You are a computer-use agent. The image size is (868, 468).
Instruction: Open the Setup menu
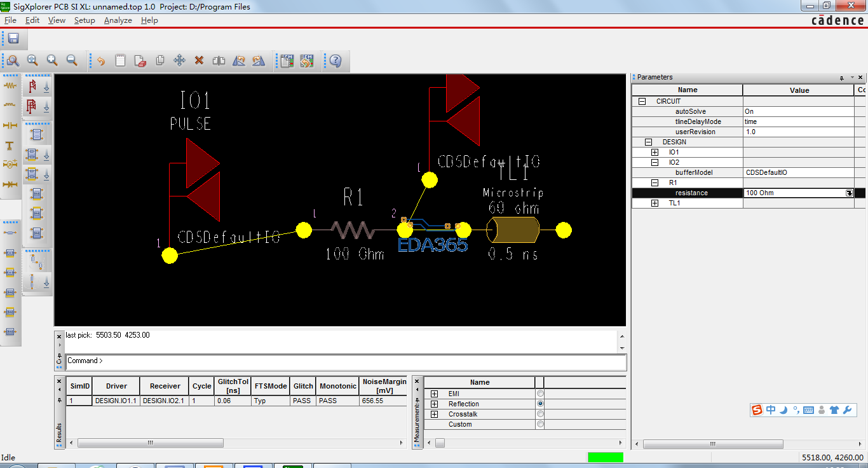(85, 20)
